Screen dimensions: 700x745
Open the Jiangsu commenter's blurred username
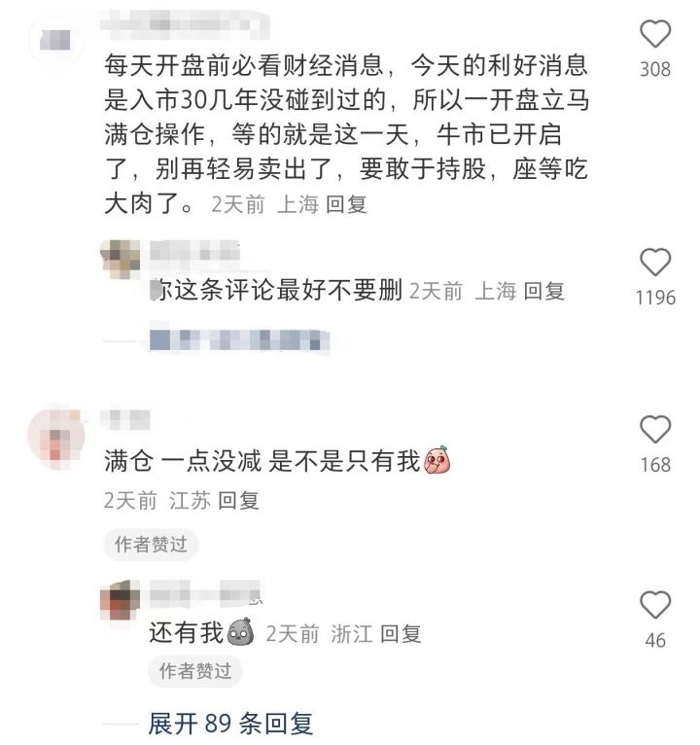(125, 419)
